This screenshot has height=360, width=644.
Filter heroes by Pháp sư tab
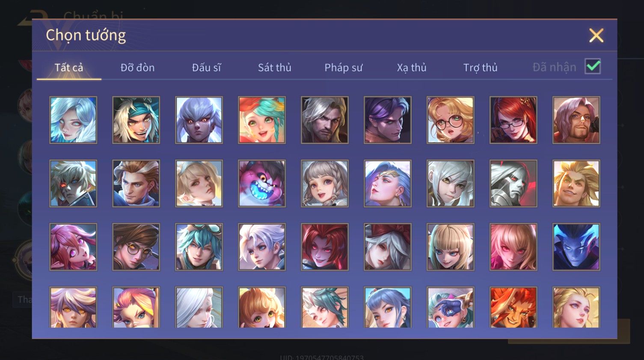(x=343, y=68)
